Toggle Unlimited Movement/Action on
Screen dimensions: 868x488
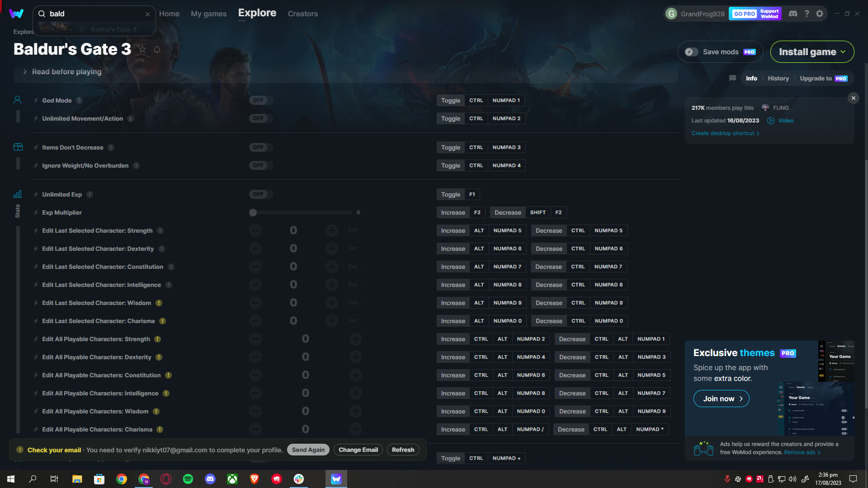click(261, 118)
